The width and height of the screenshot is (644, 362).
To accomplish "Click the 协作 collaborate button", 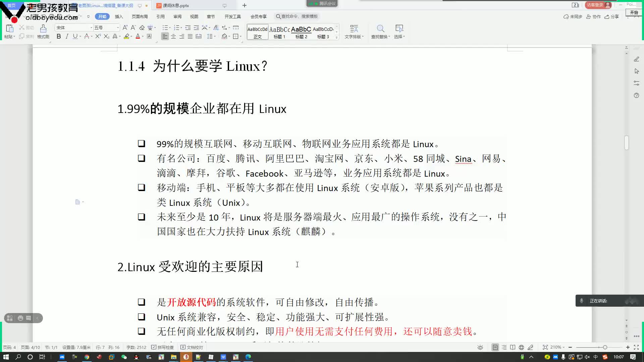I will coord(593,16).
